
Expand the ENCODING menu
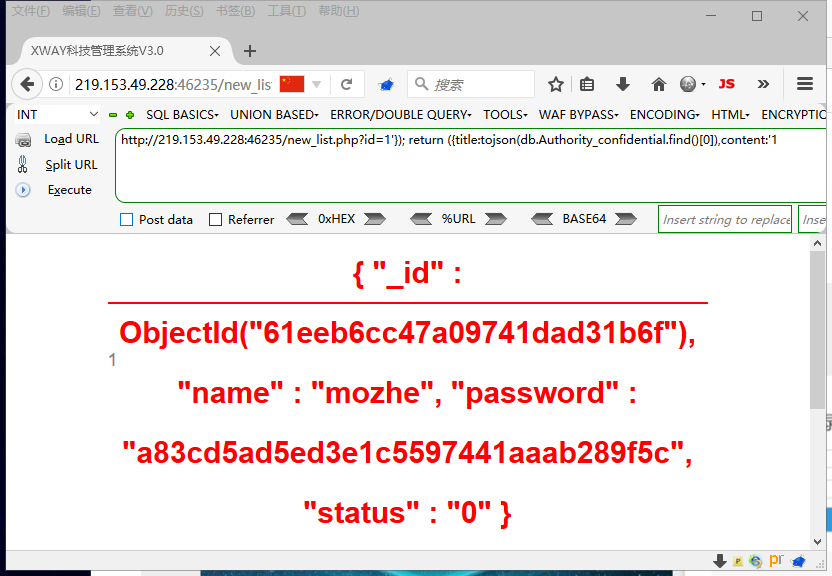(x=664, y=115)
